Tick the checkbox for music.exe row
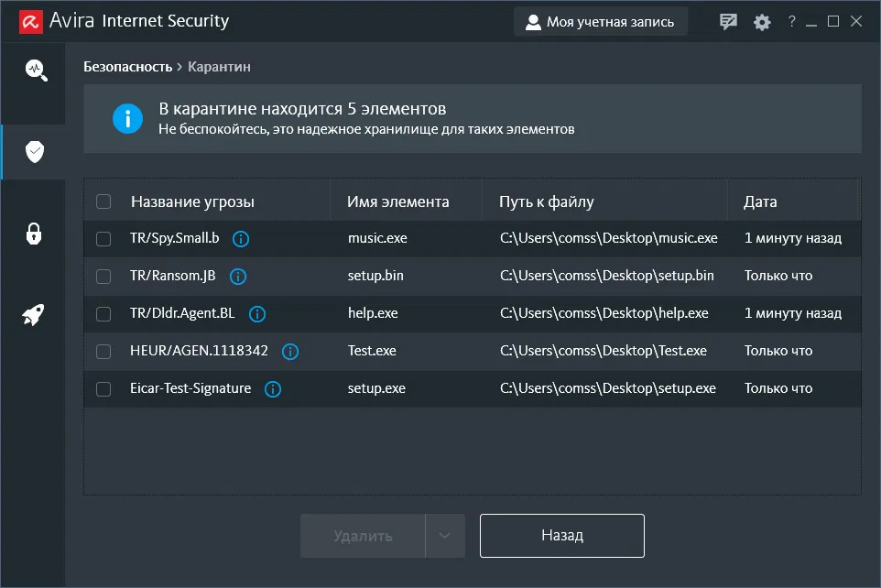 click(103, 239)
